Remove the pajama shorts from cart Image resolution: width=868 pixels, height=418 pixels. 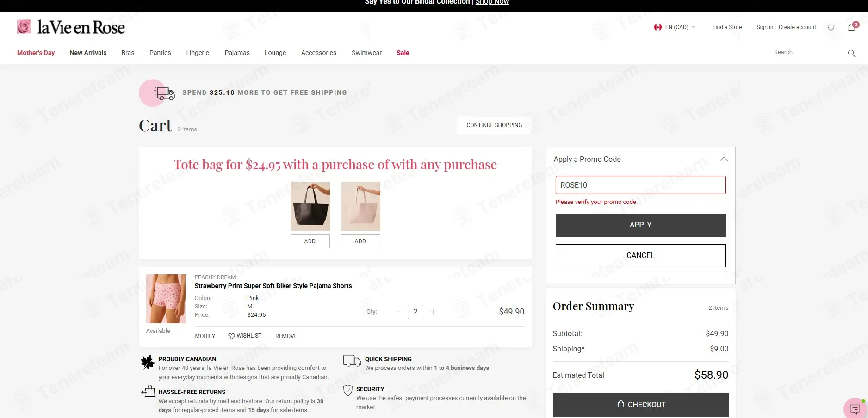(286, 336)
